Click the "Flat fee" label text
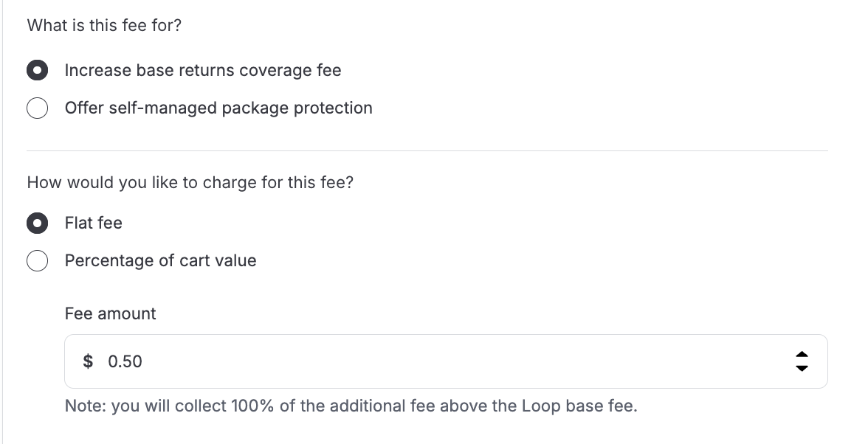The height and width of the screenshot is (444, 868). pyautogui.click(x=94, y=223)
